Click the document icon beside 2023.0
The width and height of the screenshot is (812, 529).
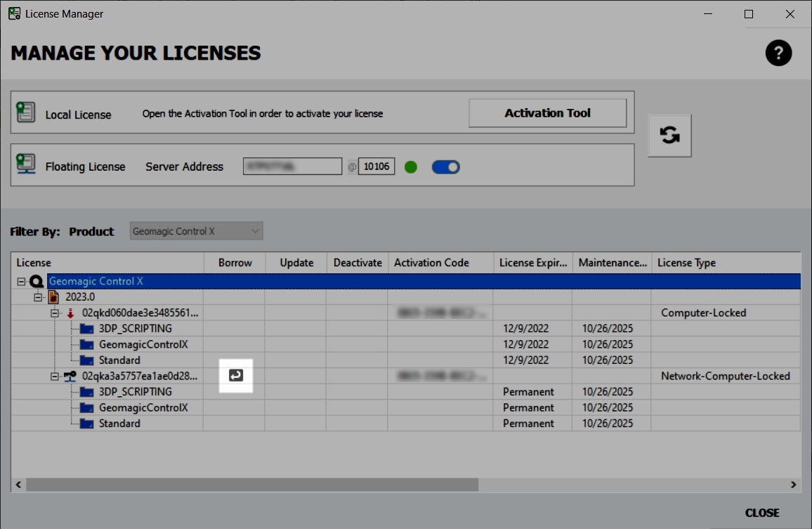click(x=55, y=296)
